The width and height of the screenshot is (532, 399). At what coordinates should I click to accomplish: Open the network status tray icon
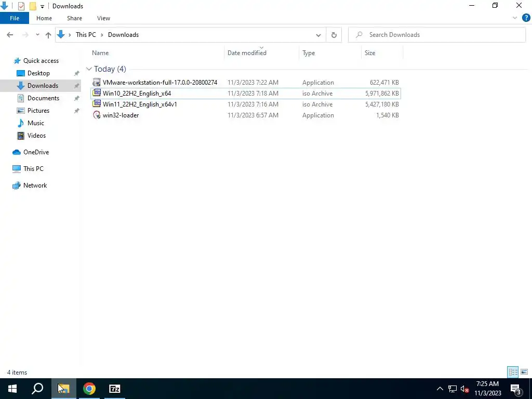pos(453,389)
